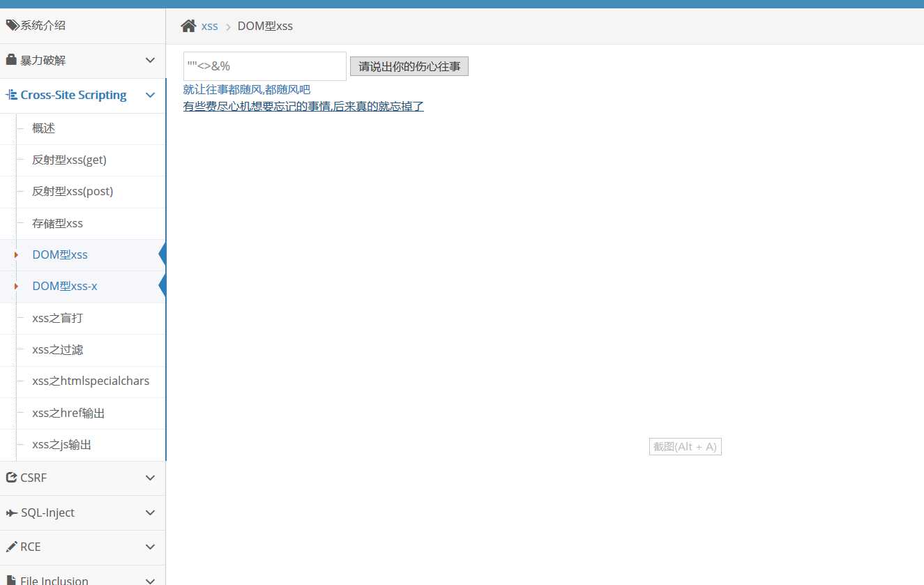Open the Cross-Site Scripting menu section

(83, 96)
